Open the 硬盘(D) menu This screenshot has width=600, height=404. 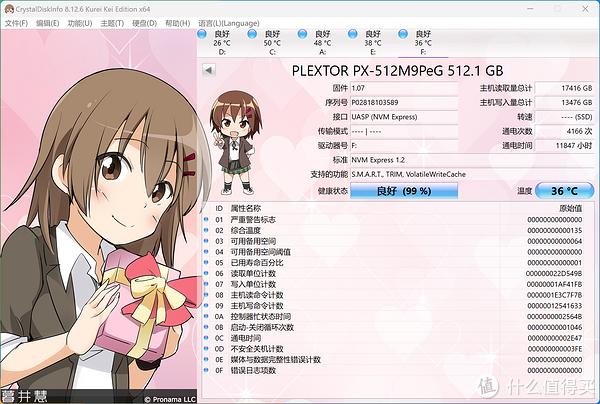point(144,23)
